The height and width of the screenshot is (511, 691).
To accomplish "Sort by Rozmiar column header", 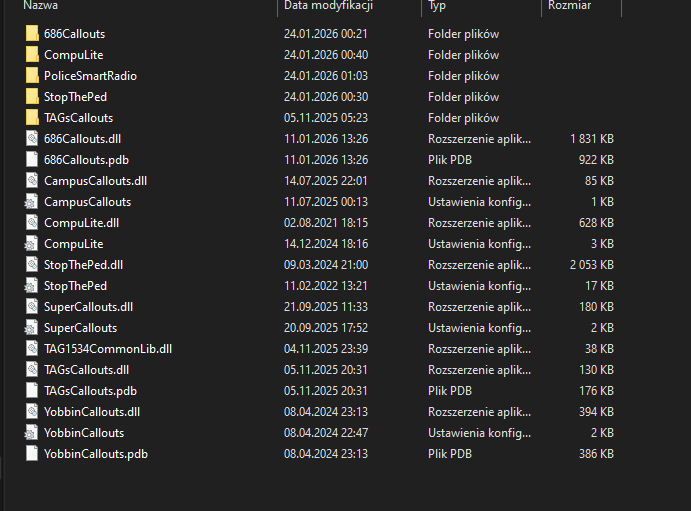I will click(568, 6).
